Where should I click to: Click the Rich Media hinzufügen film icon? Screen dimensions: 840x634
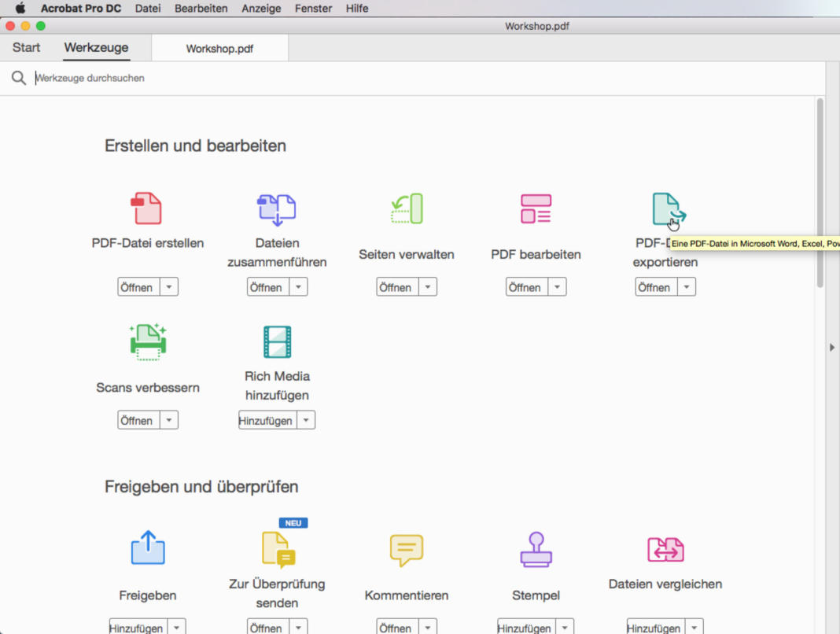tap(277, 341)
